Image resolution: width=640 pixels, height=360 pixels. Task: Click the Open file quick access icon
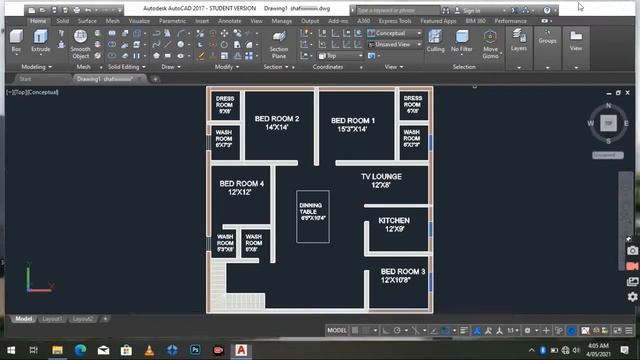click(42, 10)
